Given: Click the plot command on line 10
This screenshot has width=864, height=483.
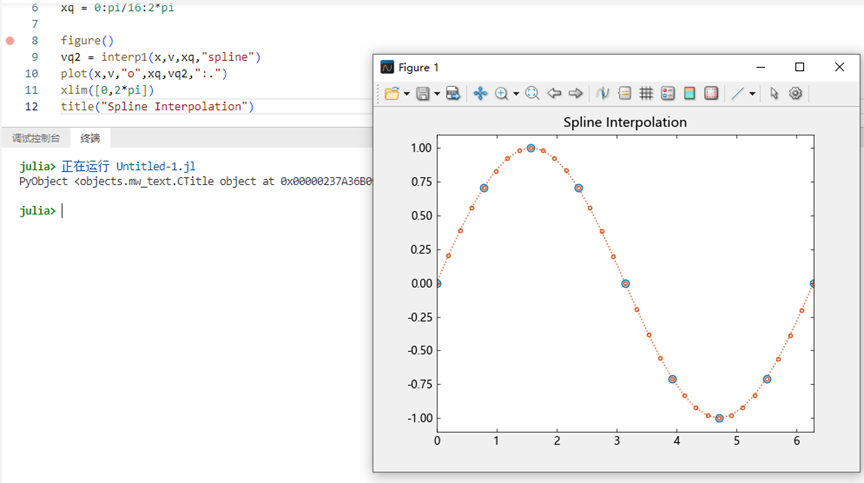Looking at the screenshot, I should point(144,73).
